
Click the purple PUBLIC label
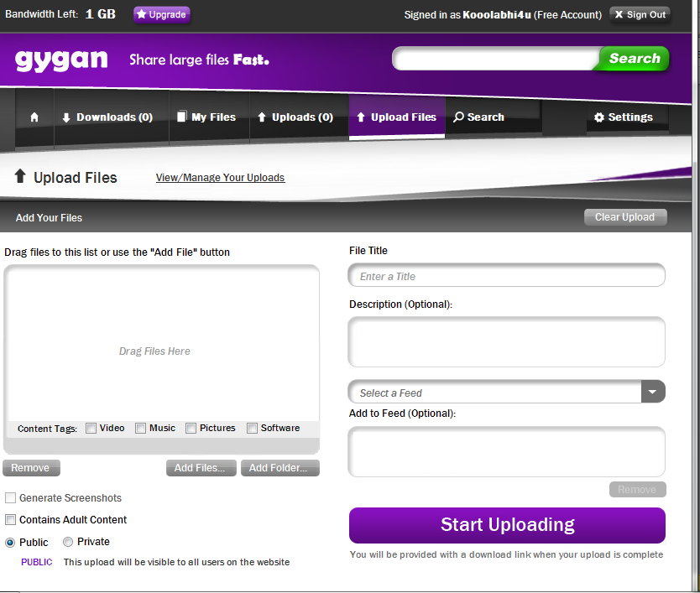tap(37, 562)
